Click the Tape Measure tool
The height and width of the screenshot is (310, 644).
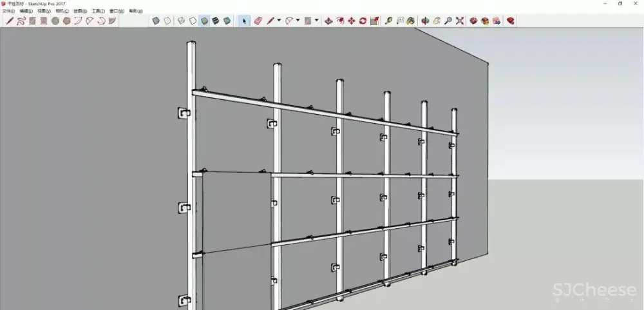[x=388, y=21]
